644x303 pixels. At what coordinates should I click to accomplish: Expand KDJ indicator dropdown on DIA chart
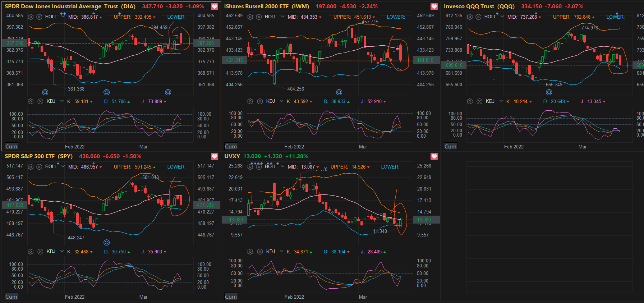(x=62, y=101)
